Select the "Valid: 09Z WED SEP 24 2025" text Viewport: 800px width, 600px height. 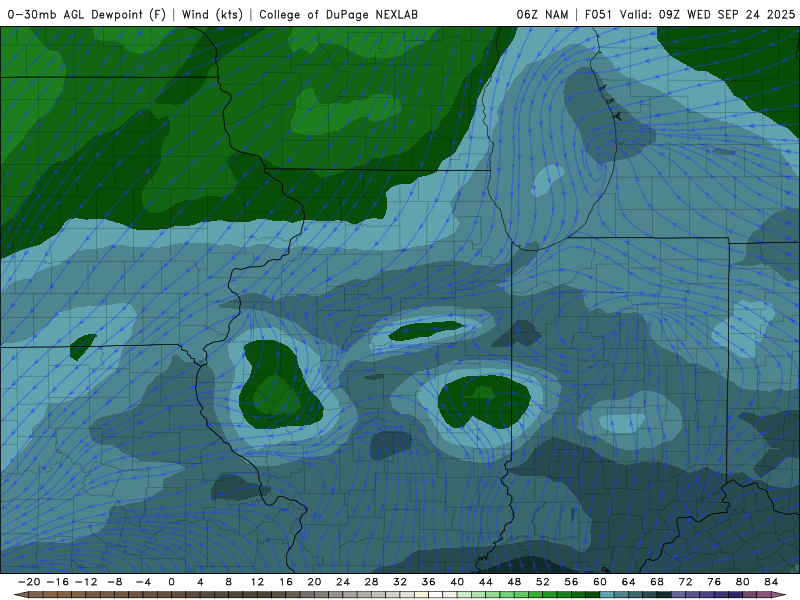point(707,15)
